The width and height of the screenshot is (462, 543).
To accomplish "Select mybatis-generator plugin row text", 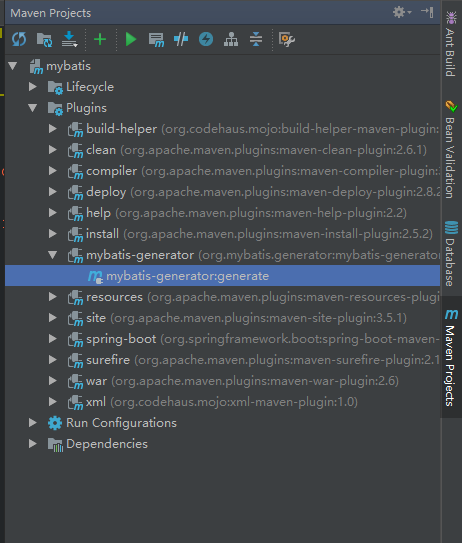I will pyautogui.click(x=263, y=255).
